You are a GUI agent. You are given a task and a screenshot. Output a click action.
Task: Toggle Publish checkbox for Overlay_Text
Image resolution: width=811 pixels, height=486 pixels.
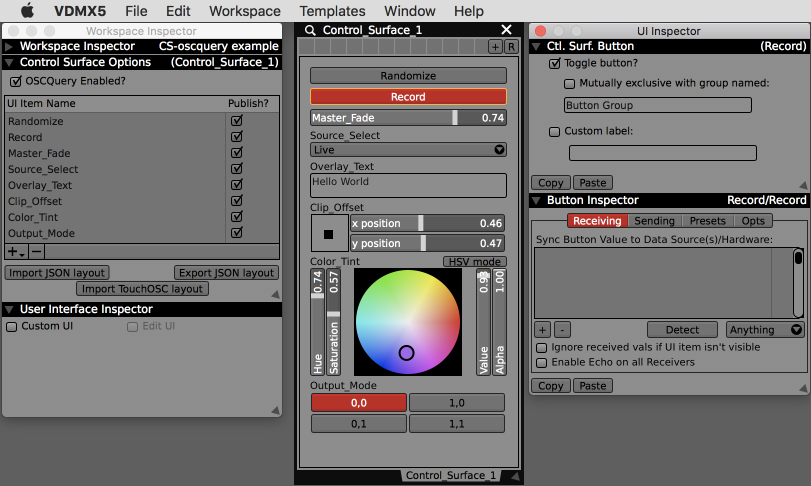237,185
